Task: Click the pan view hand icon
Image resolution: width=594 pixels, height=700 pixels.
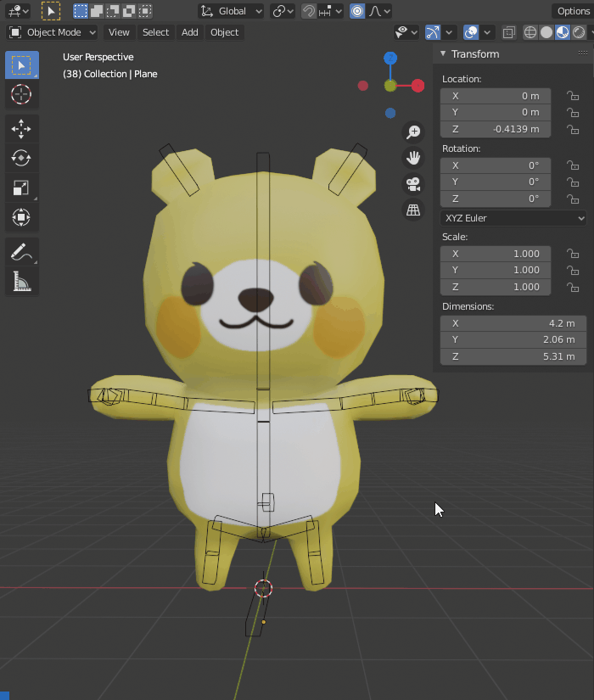Action: pos(413,158)
